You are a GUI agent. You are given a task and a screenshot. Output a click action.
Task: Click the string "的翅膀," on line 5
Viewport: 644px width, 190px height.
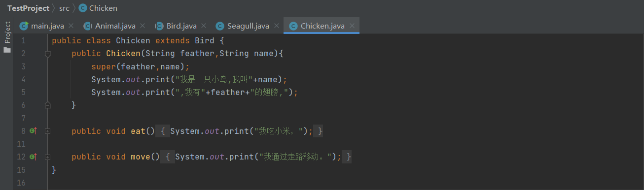click(x=271, y=92)
